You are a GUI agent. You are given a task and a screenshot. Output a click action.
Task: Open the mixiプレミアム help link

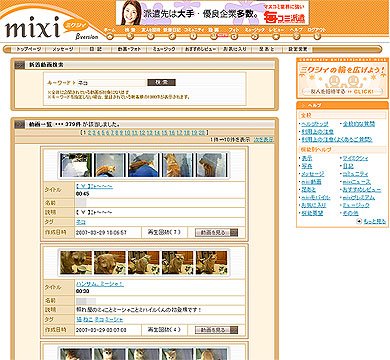(x=359, y=197)
